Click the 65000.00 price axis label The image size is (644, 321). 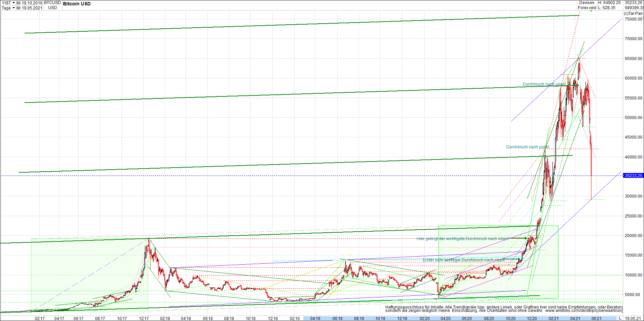point(634,59)
